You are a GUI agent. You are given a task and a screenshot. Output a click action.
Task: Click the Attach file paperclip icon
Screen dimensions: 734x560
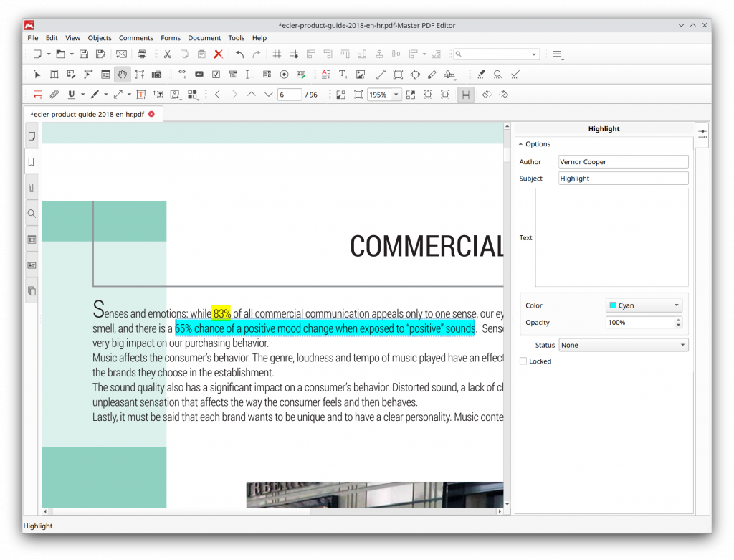(54, 95)
